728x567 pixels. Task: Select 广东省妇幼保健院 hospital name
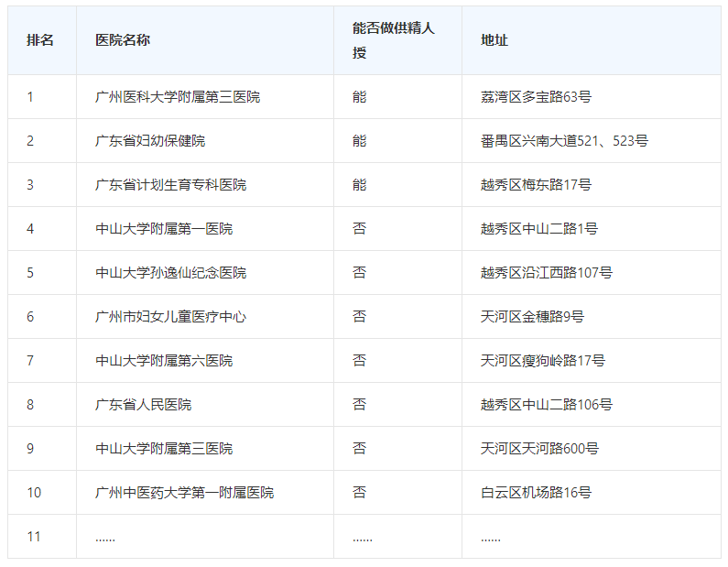coord(150,141)
